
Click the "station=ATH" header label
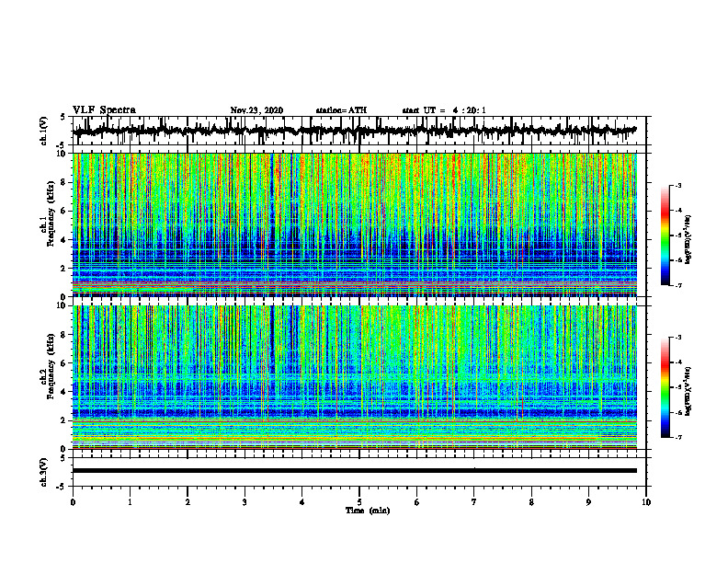pos(341,110)
